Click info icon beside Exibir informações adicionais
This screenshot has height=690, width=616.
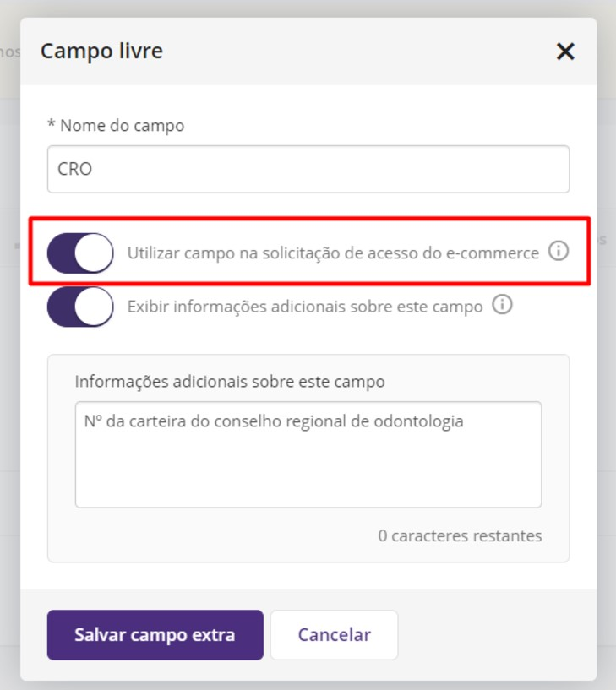click(502, 306)
